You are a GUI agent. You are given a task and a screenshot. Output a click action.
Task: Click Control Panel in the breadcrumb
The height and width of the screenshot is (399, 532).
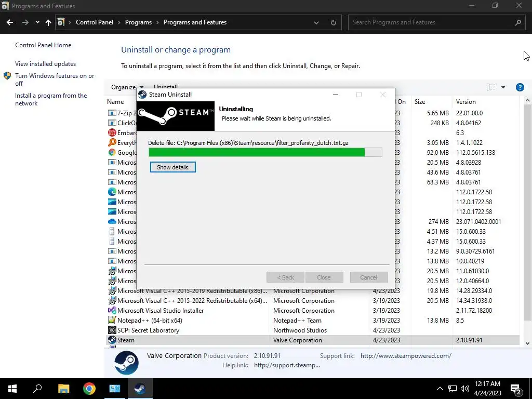pyautogui.click(x=95, y=22)
